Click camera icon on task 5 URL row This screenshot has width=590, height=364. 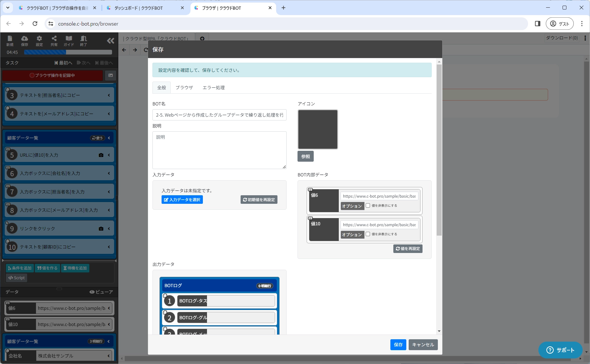click(101, 155)
